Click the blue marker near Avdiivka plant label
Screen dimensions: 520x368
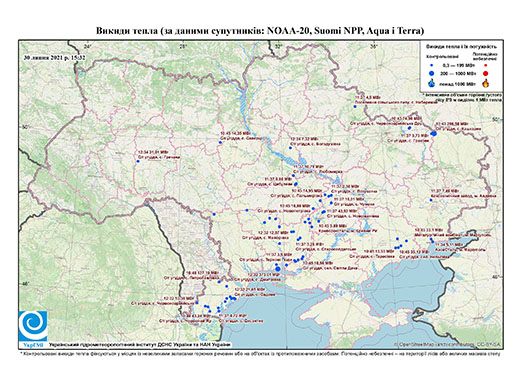(x=431, y=200)
